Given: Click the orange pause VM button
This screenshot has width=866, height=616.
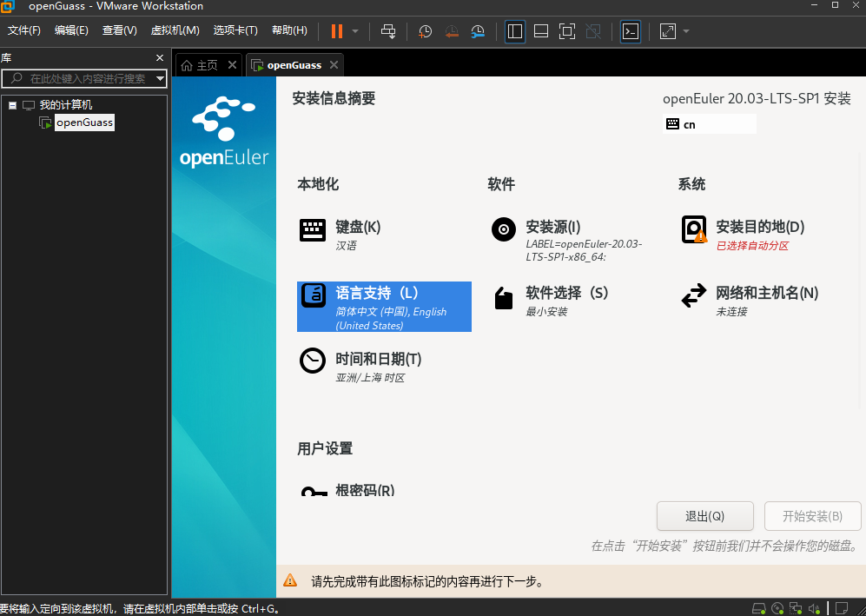Looking at the screenshot, I should pyautogui.click(x=337, y=31).
